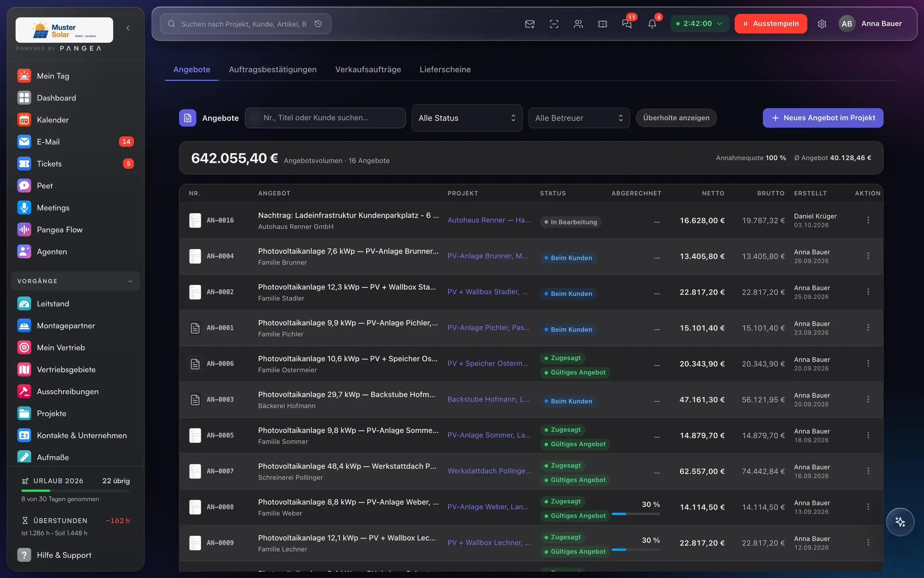Open actions menu for AN-0016 row
The height and width of the screenshot is (578, 924).
868,220
